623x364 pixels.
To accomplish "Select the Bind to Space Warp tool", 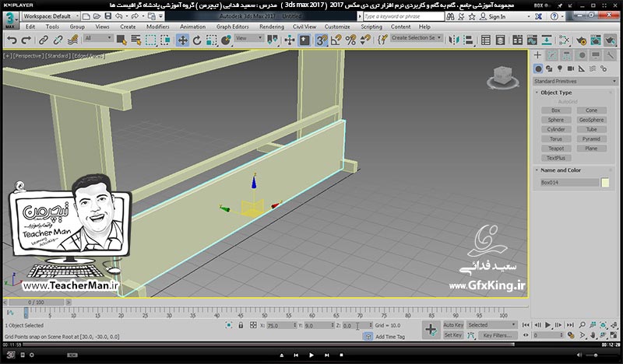I will pyautogui.click(x=72, y=40).
